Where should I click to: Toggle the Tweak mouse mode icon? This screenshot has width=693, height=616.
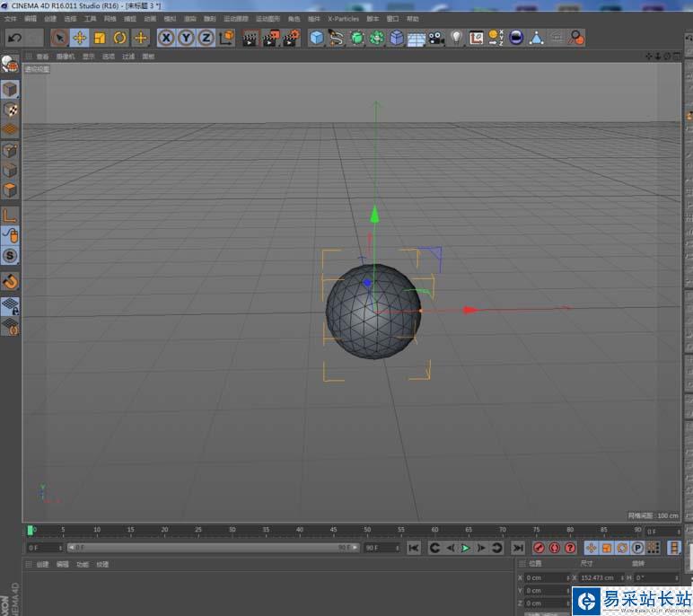click(10, 235)
